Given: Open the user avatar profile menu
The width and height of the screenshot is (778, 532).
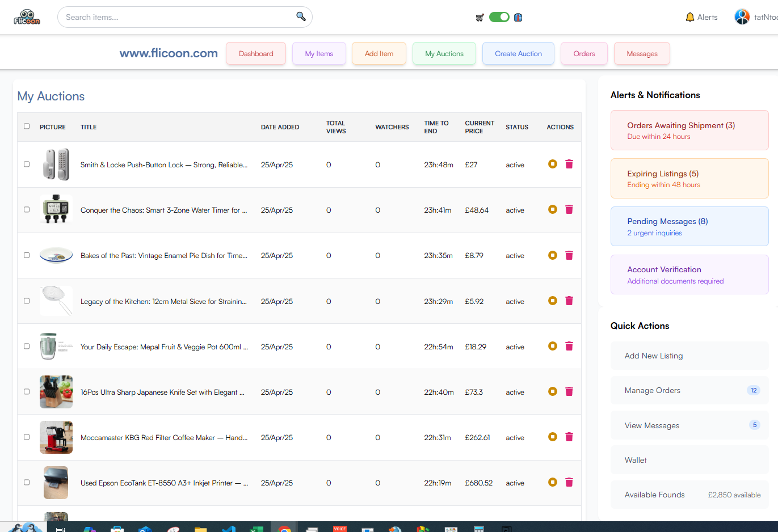Looking at the screenshot, I should click(742, 17).
